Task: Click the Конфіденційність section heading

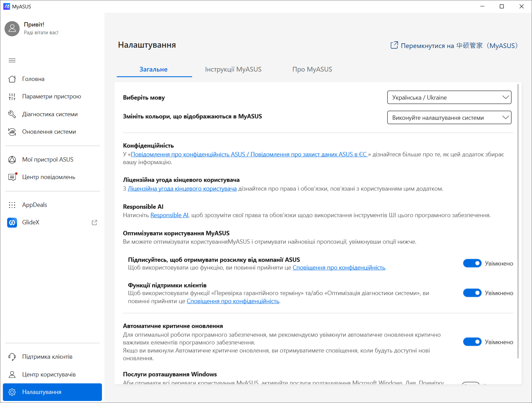Action: click(148, 146)
